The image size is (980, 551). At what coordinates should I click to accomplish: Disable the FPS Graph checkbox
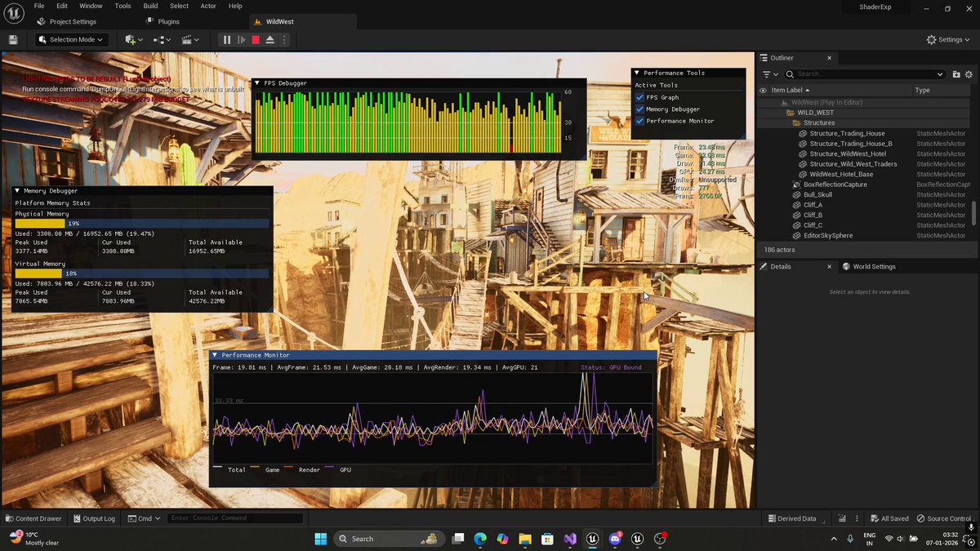(640, 97)
